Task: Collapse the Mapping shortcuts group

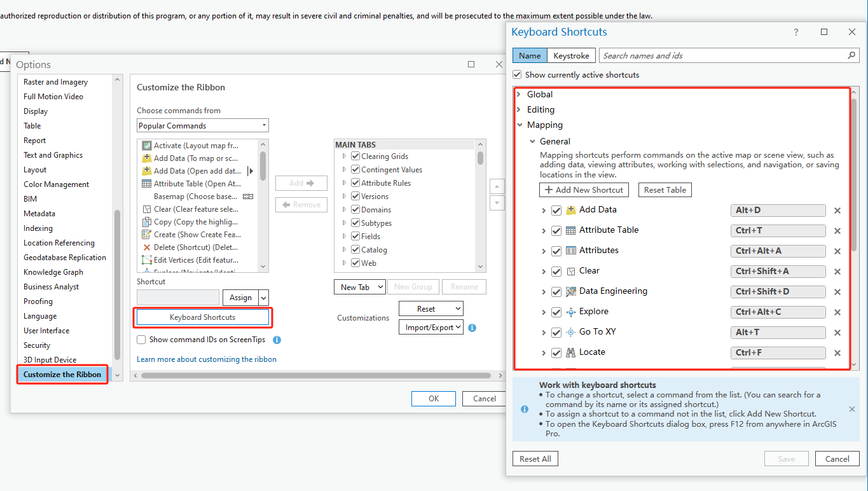Action: point(520,125)
